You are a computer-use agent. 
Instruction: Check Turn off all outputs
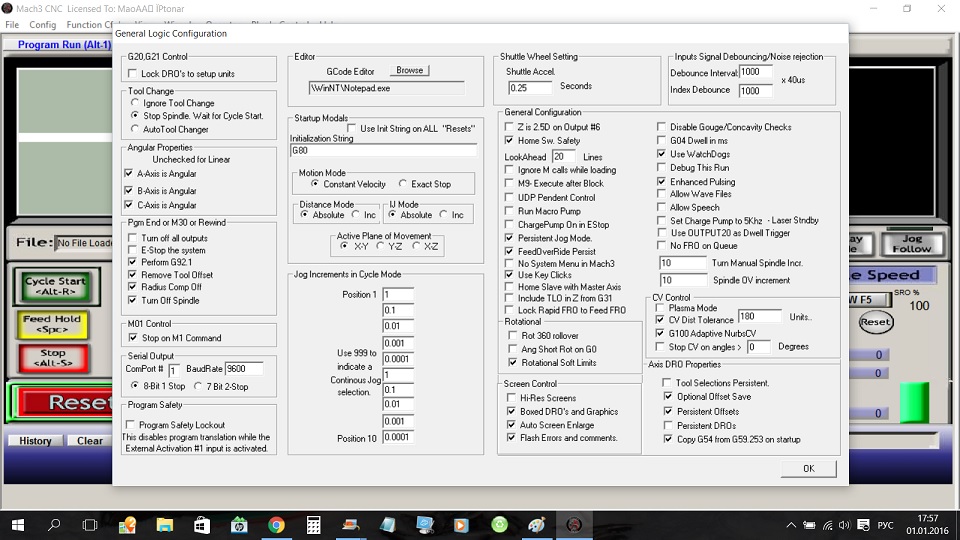click(132, 238)
